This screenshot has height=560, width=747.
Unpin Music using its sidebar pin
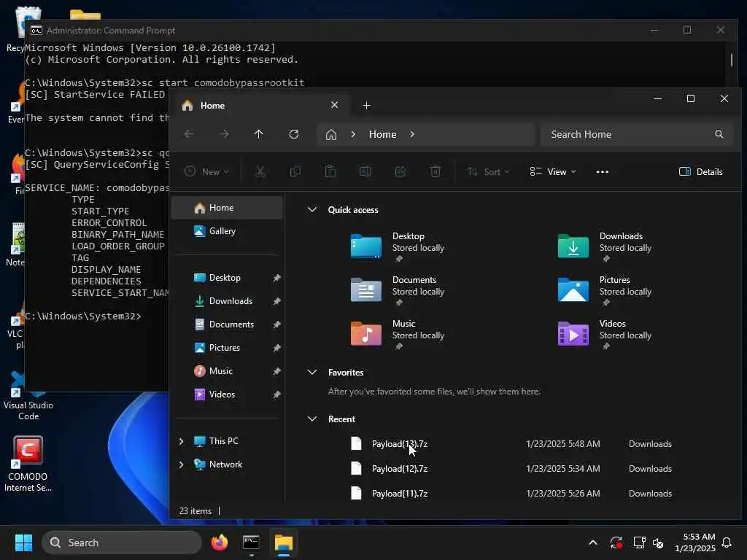[x=276, y=371]
